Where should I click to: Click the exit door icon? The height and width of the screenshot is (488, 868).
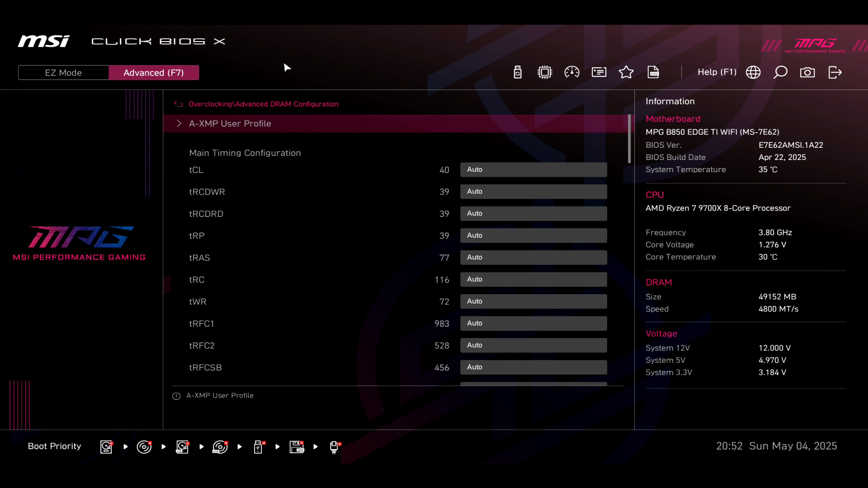(835, 72)
